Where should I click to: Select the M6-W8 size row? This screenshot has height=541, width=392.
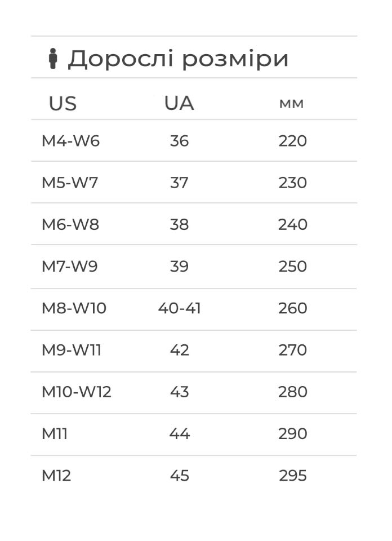pos(70,224)
